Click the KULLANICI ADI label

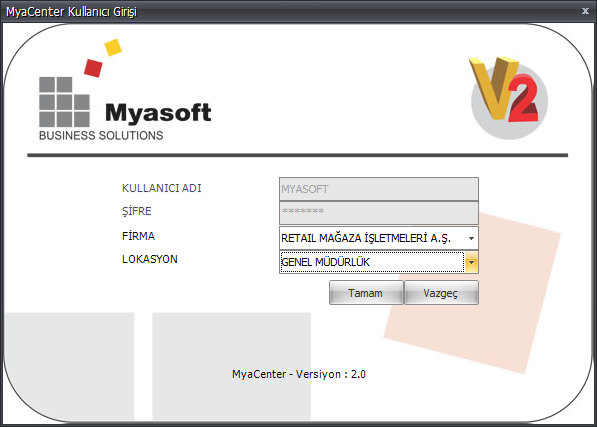(x=161, y=188)
